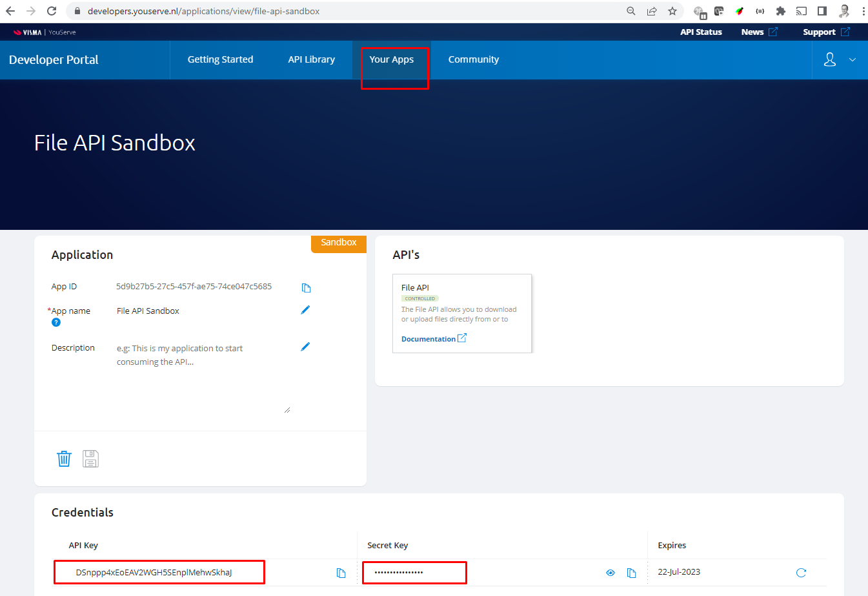The height and width of the screenshot is (596, 868).
Task: Open browser extensions puzzle menu
Action: tap(780, 11)
